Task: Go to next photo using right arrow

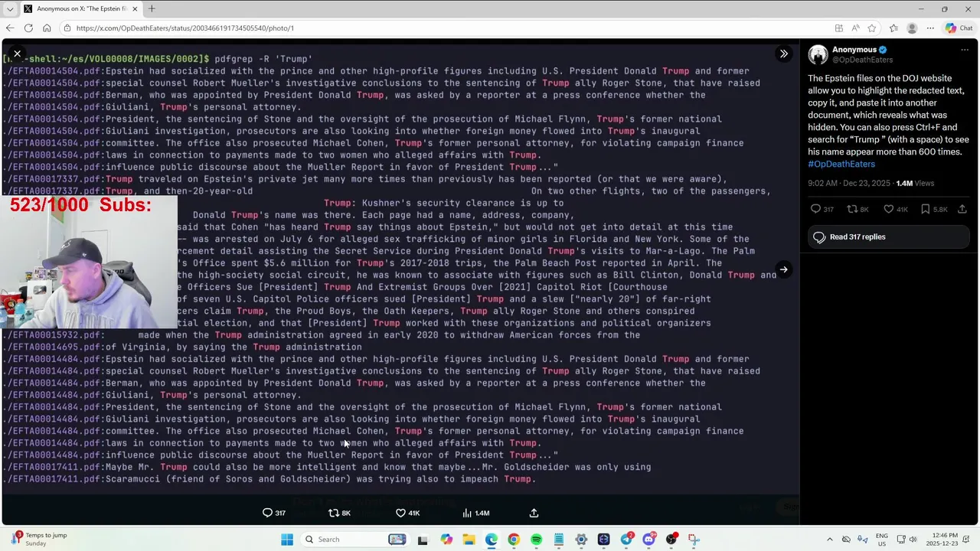Action: [x=783, y=269]
